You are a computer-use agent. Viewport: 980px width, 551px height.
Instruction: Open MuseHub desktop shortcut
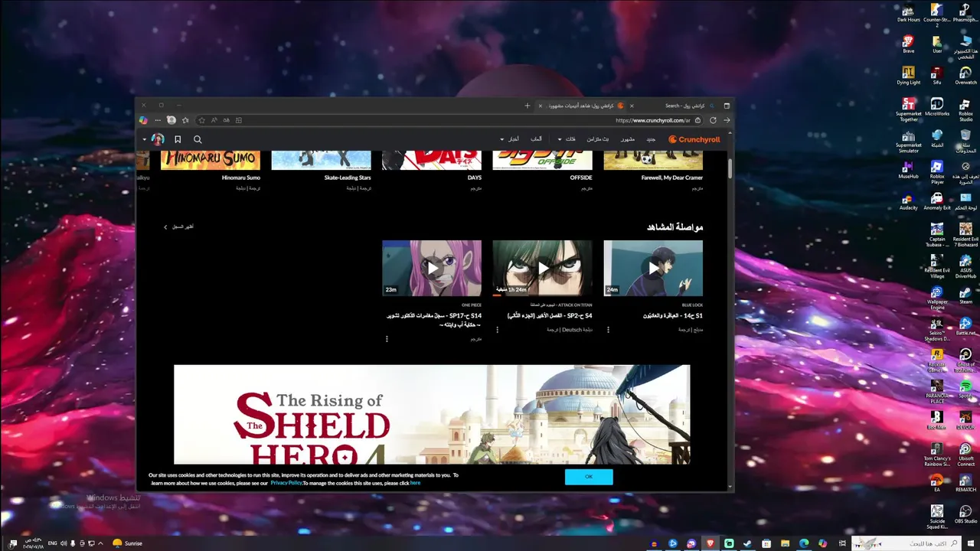tap(908, 170)
